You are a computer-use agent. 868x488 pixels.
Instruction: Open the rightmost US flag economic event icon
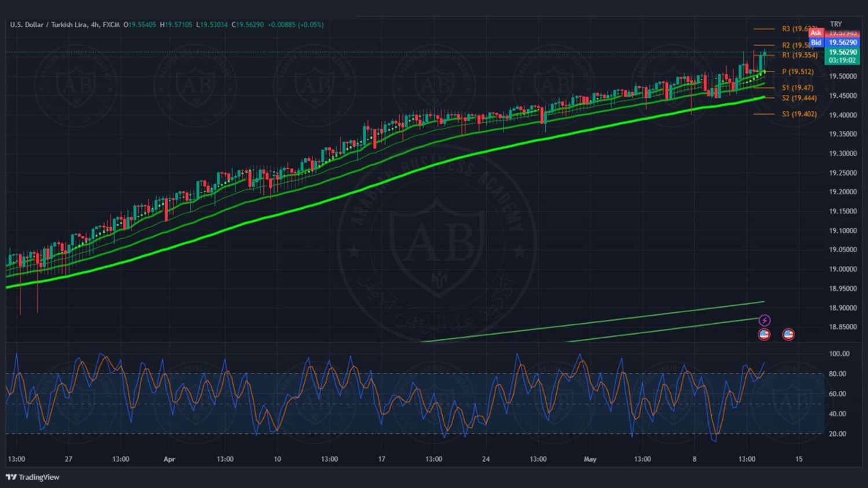pos(788,334)
